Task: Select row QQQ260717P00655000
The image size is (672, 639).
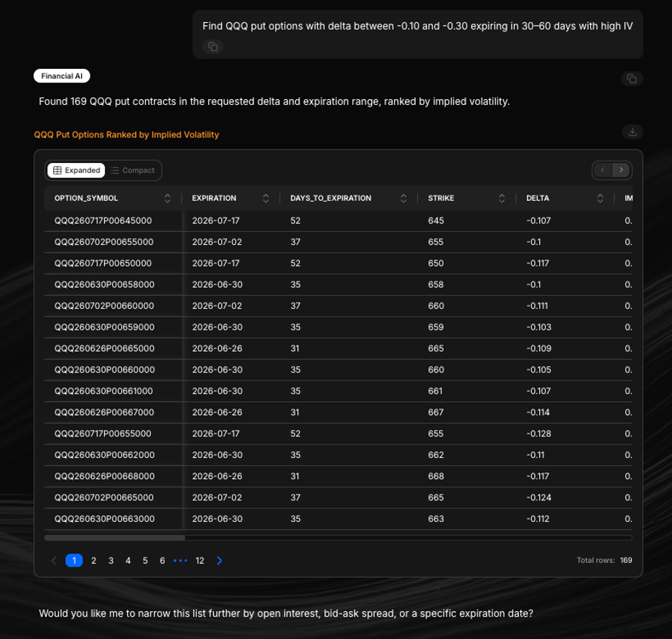Action: (338, 434)
